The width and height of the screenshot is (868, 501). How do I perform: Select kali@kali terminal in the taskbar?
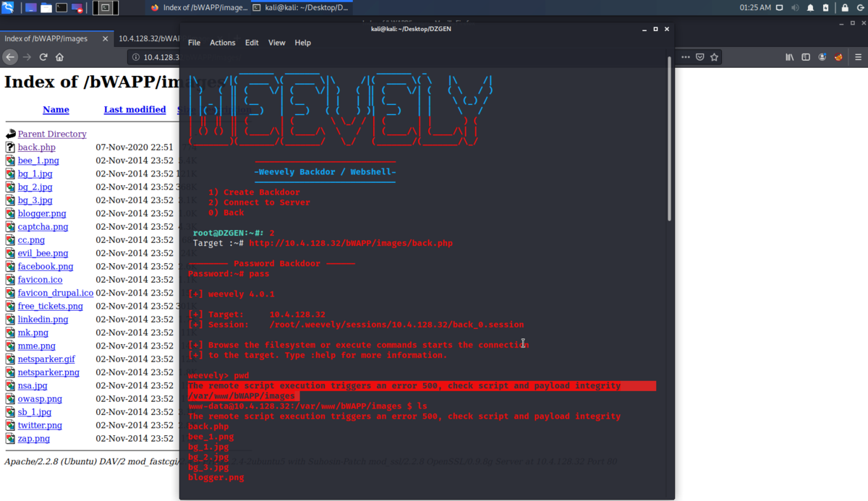pyautogui.click(x=301, y=8)
